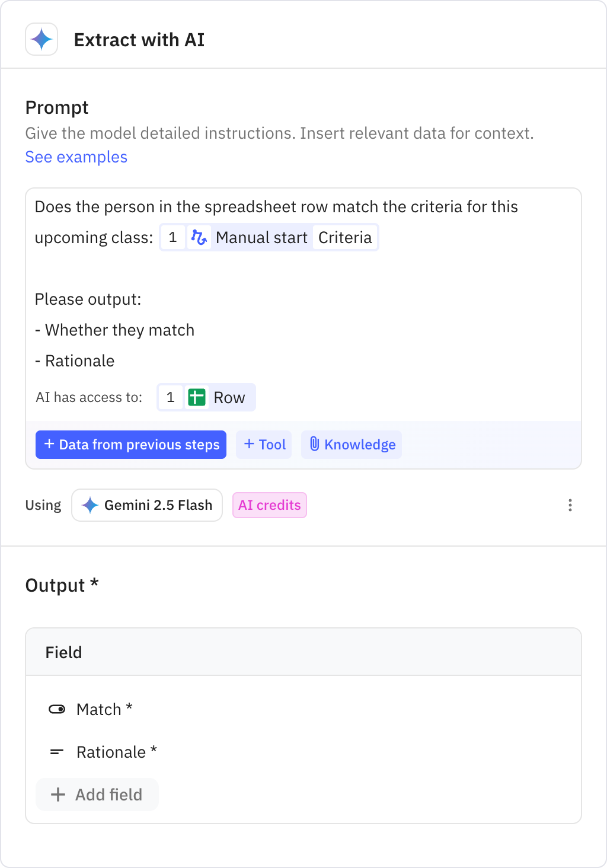Click the Row variable chip
Image resolution: width=607 pixels, height=868 pixels.
(206, 397)
